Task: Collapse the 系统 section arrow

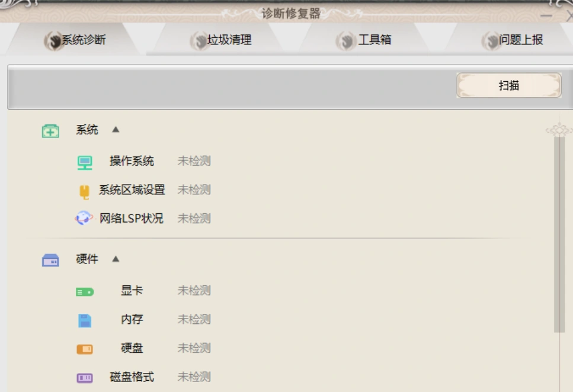Action: 116,130
